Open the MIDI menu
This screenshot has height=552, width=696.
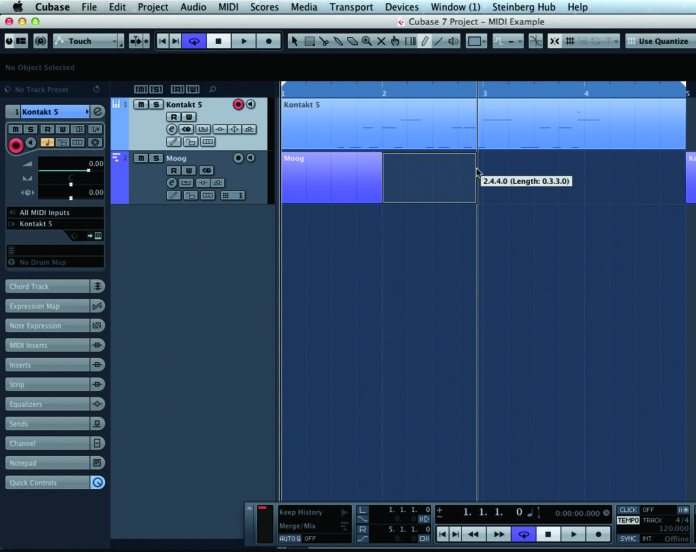tap(228, 7)
